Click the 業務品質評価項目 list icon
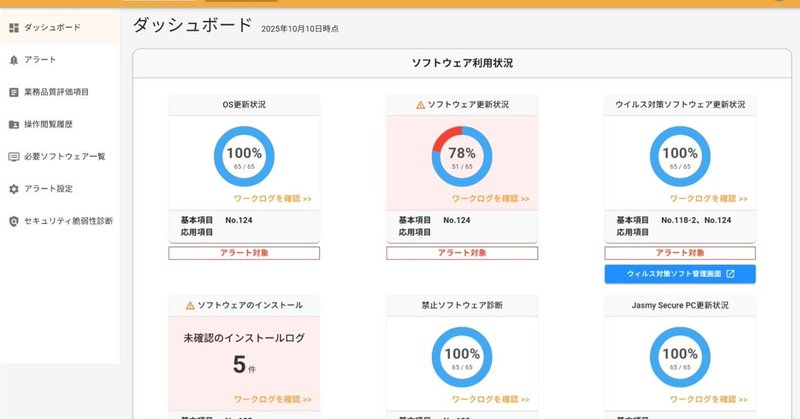 [x=14, y=92]
